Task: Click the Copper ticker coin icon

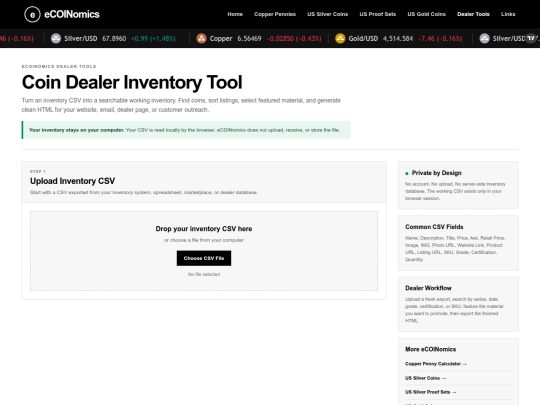Action: pyautogui.click(x=201, y=38)
